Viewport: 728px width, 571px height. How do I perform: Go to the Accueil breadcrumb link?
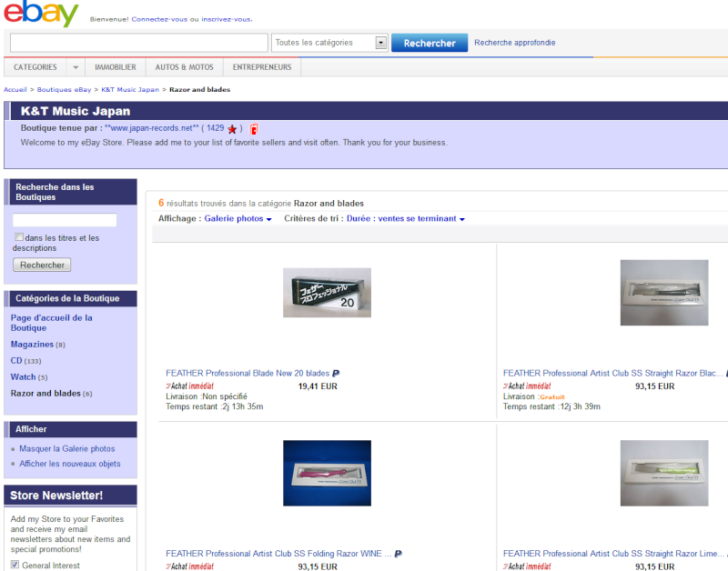coord(15,89)
